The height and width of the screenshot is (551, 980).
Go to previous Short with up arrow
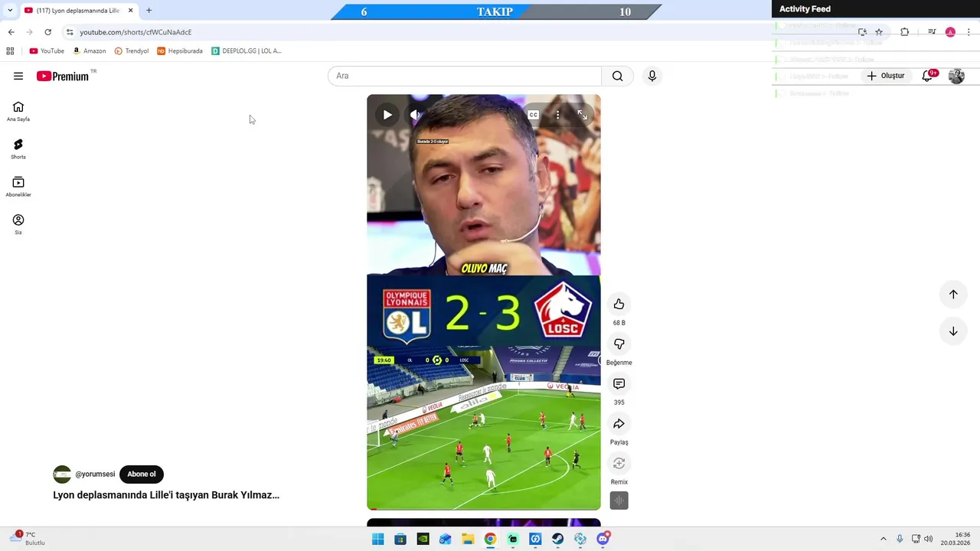(953, 294)
